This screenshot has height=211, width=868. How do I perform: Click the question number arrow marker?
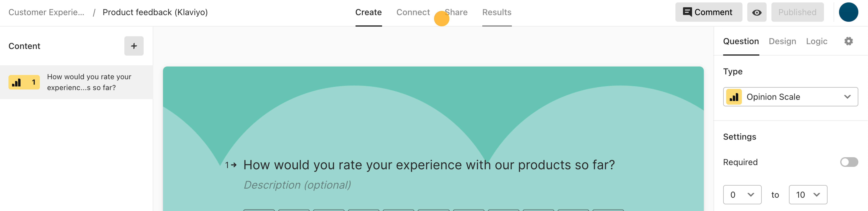coord(231,165)
